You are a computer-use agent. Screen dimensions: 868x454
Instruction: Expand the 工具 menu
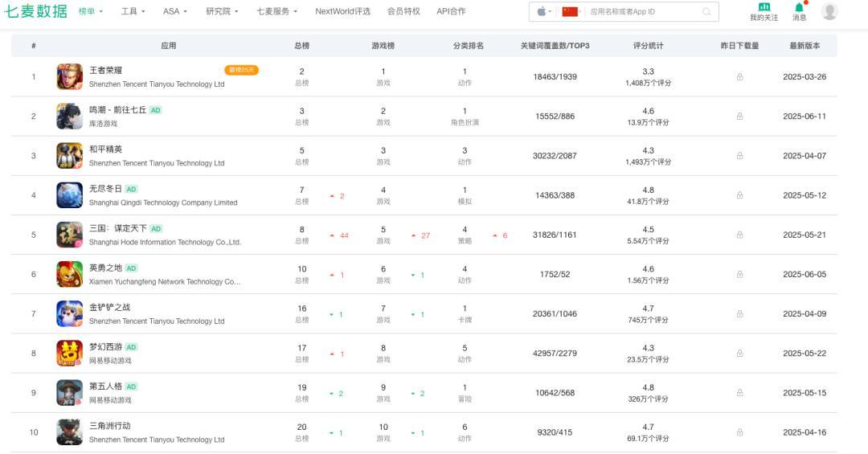pos(133,12)
